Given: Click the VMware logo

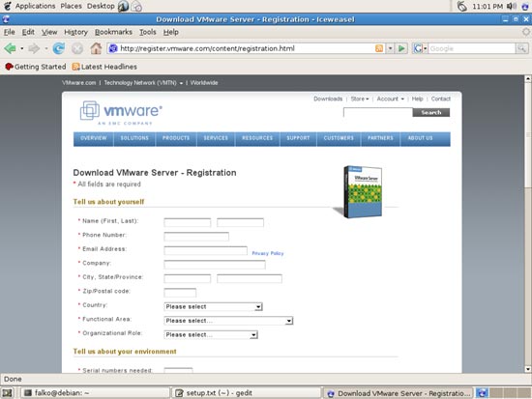Looking at the screenshot, I should click(x=121, y=112).
